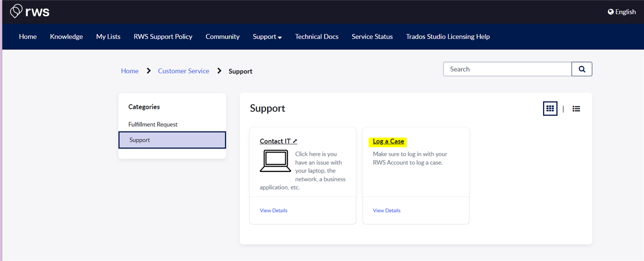Open RWS Support Policy page
This screenshot has width=644, height=261.
click(163, 37)
